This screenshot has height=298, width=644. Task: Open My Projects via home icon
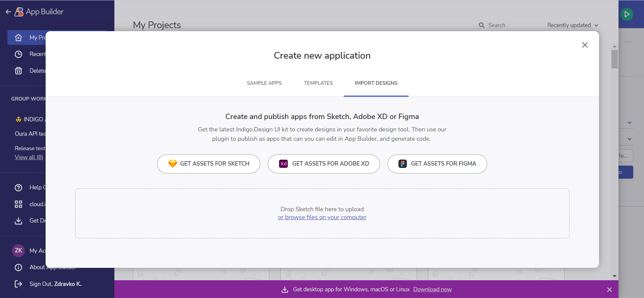(18, 38)
